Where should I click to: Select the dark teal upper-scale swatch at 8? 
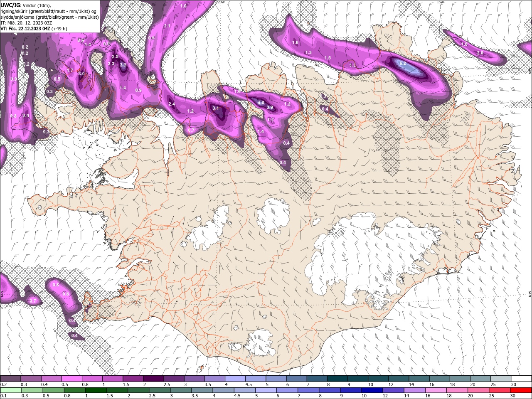pyautogui.click(x=337, y=379)
